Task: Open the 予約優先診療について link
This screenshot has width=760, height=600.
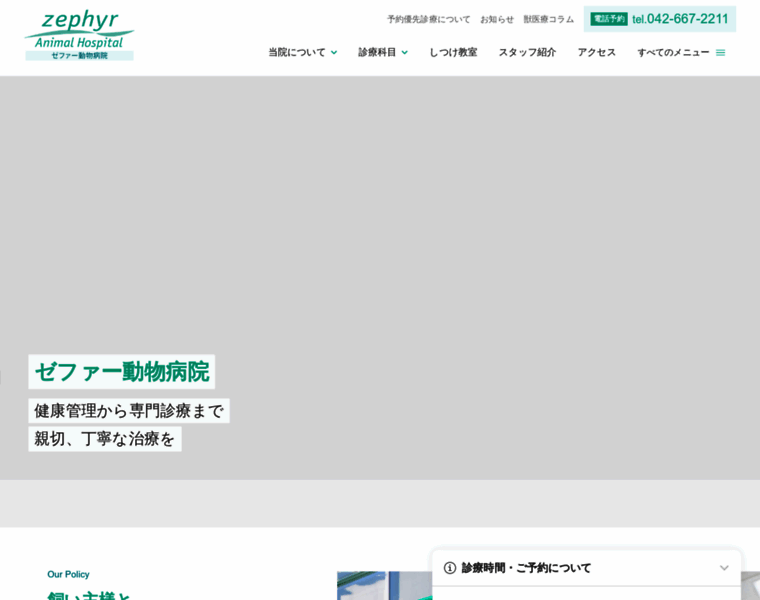Action: point(428,19)
